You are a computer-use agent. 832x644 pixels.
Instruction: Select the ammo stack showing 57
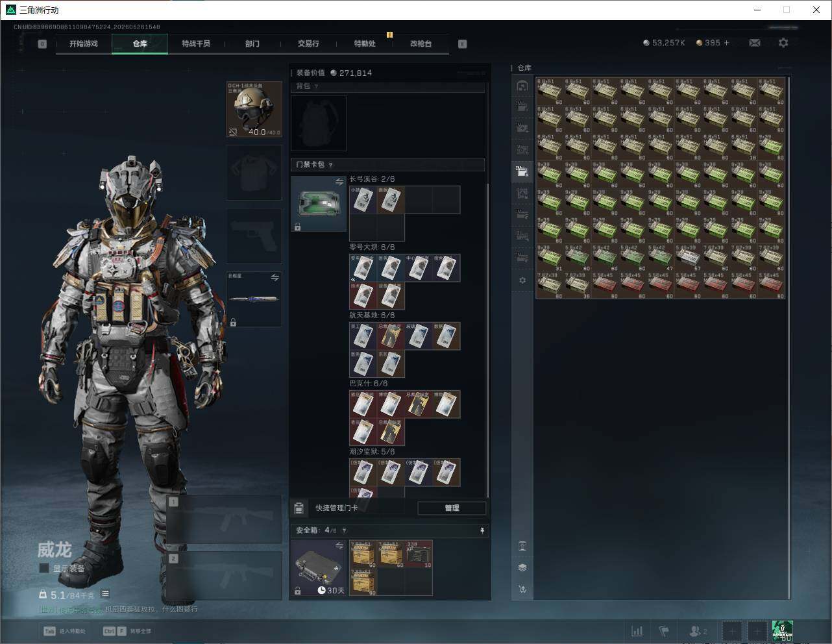688,258
